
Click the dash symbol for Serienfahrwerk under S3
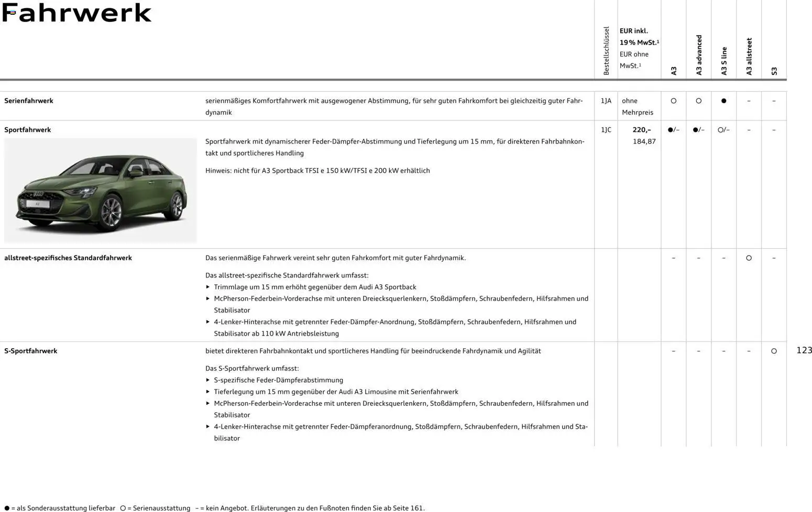coord(774,101)
